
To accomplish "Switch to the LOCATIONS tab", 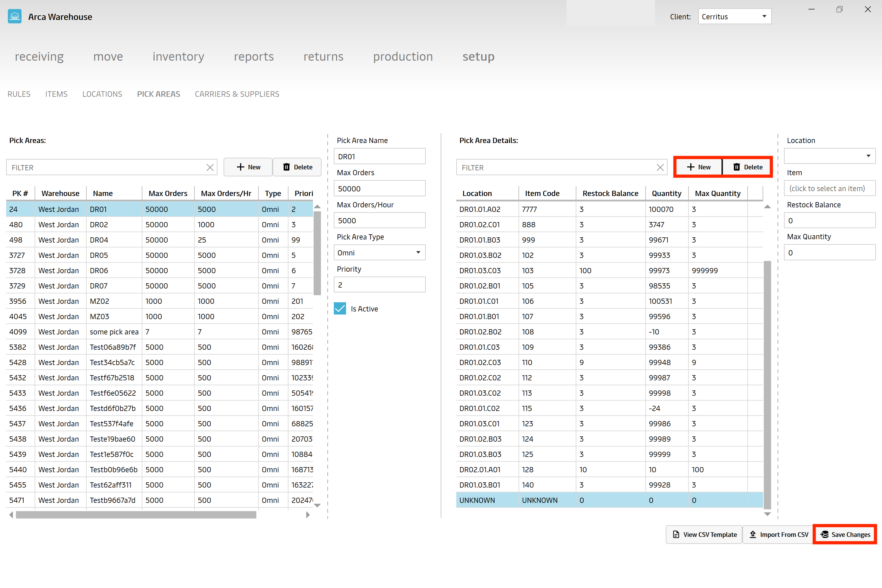I will point(102,94).
